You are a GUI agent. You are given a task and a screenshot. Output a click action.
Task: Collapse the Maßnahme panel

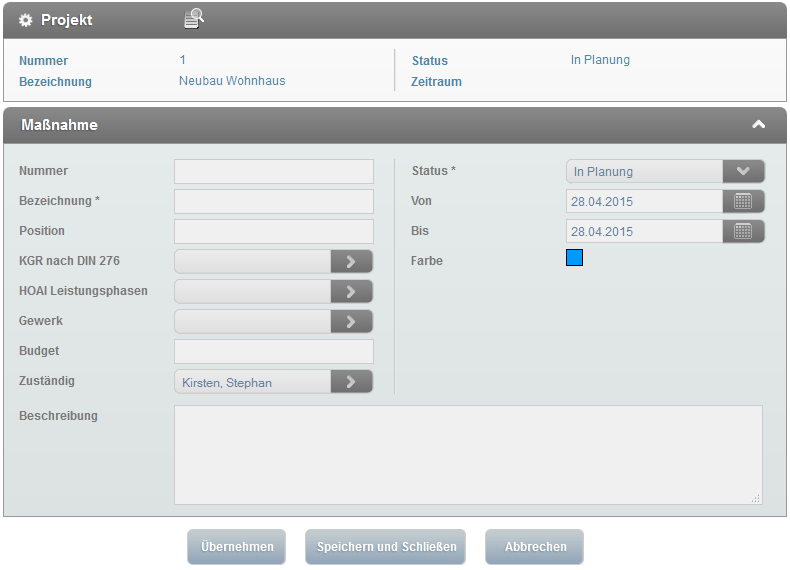(758, 125)
